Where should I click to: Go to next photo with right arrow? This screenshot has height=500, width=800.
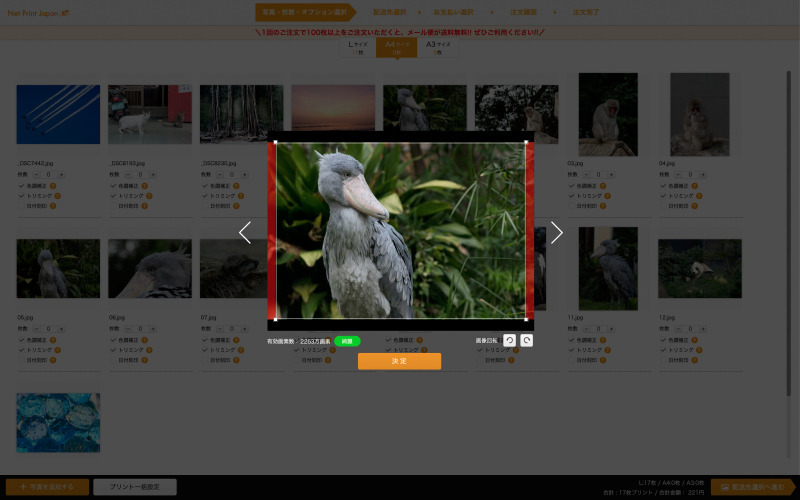pos(557,233)
